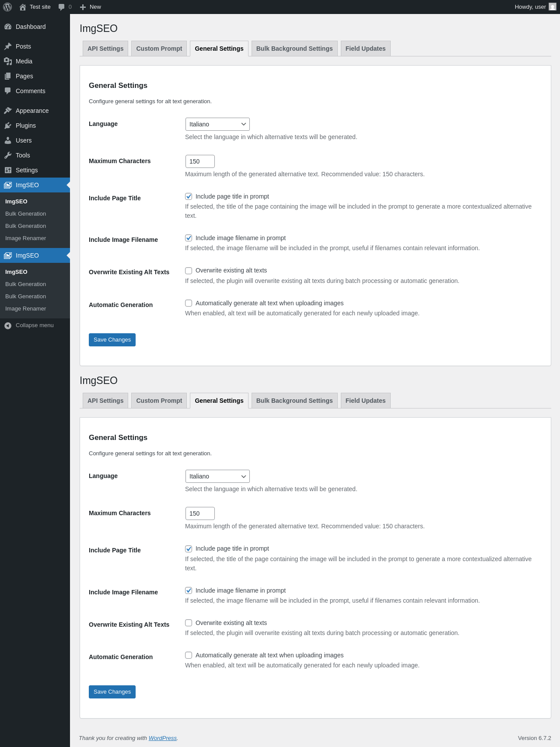Open Field Updates tab in top panel

tap(365, 49)
